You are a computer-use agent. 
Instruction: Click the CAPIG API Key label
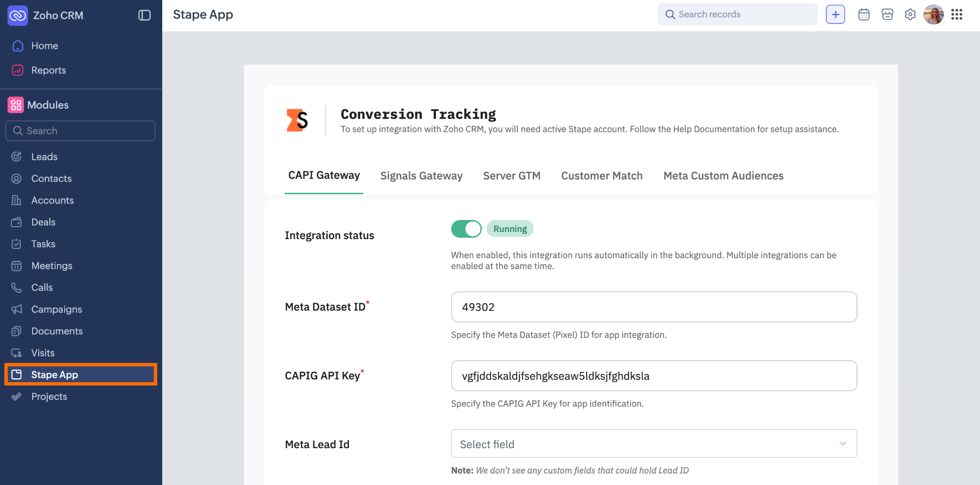pos(323,376)
